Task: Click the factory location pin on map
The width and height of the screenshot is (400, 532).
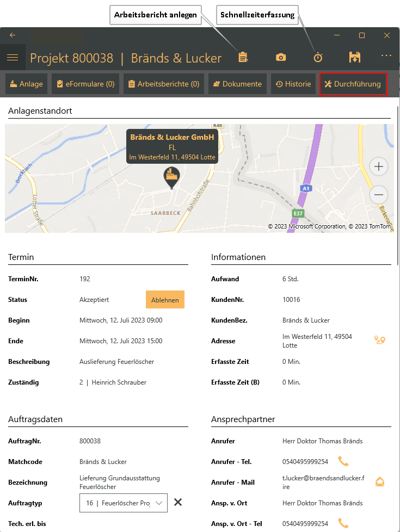Action: tap(171, 177)
